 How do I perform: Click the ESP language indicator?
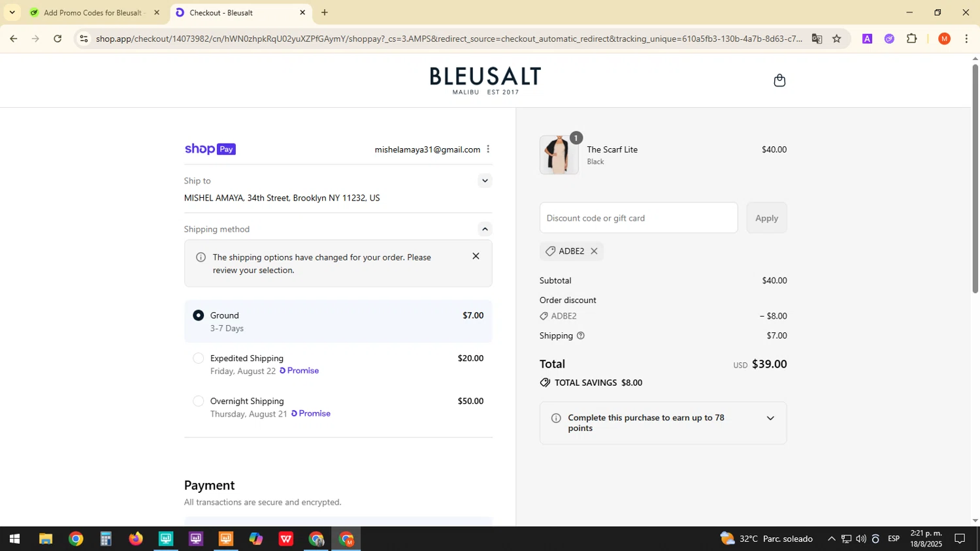click(893, 539)
